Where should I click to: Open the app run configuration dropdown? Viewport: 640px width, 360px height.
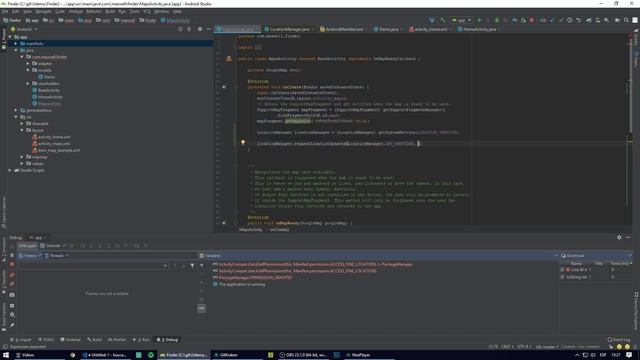tap(461, 20)
